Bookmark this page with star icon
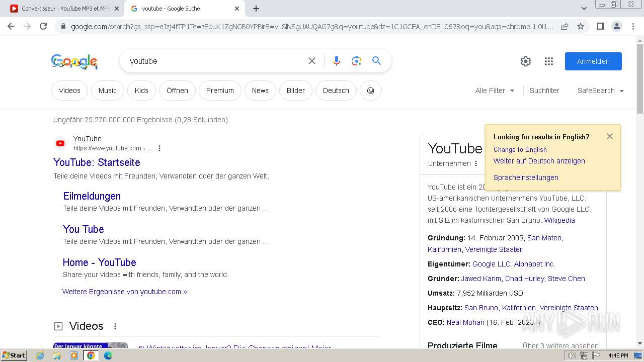This screenshot has height=362, width=644. click(581, 26)
